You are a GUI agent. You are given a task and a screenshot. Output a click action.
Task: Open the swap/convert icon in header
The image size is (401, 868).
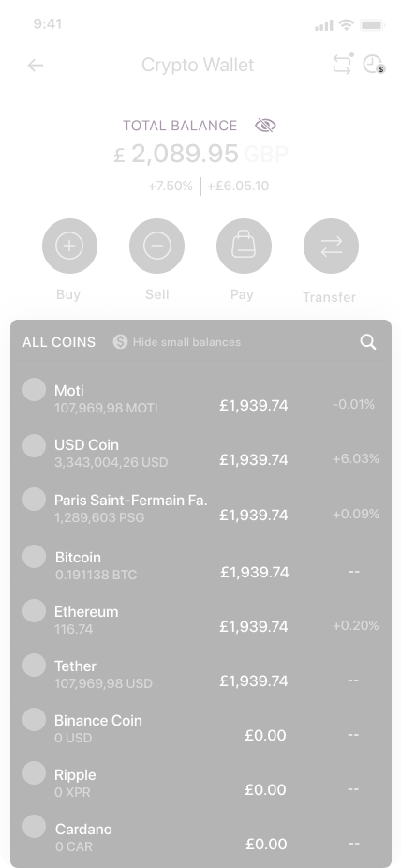click(342, 65)
